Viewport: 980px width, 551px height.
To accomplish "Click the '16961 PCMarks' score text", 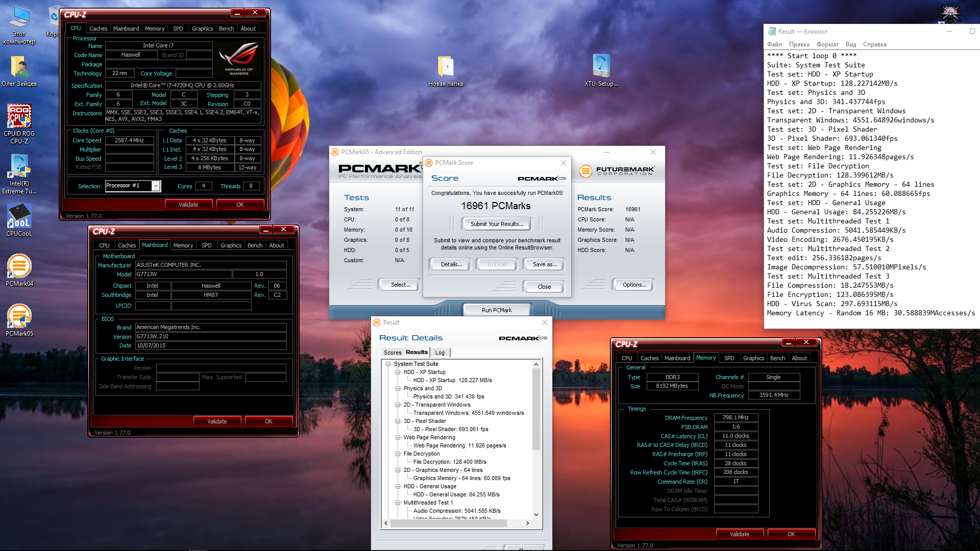I will (496, 206).
